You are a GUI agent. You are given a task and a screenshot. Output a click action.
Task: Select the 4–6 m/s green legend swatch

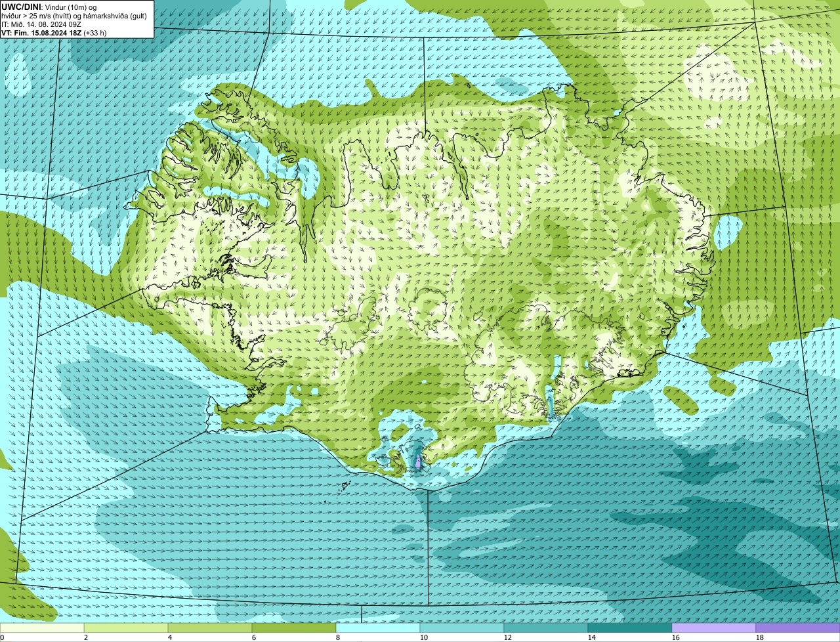pyautogui.click(x=210, y=628)
